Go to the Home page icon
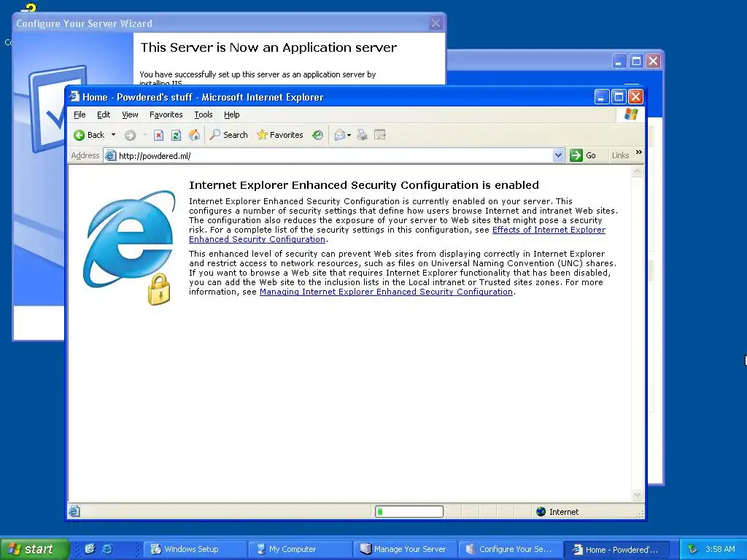Image resolution: width=747 pixels, height=560 pixels. click(x=194, y=135)
